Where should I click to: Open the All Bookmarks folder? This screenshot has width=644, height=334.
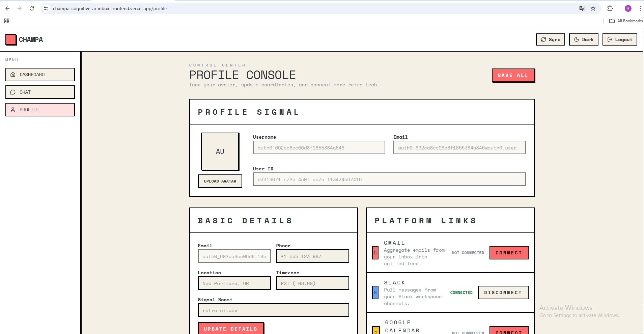(x=626, y=21)
